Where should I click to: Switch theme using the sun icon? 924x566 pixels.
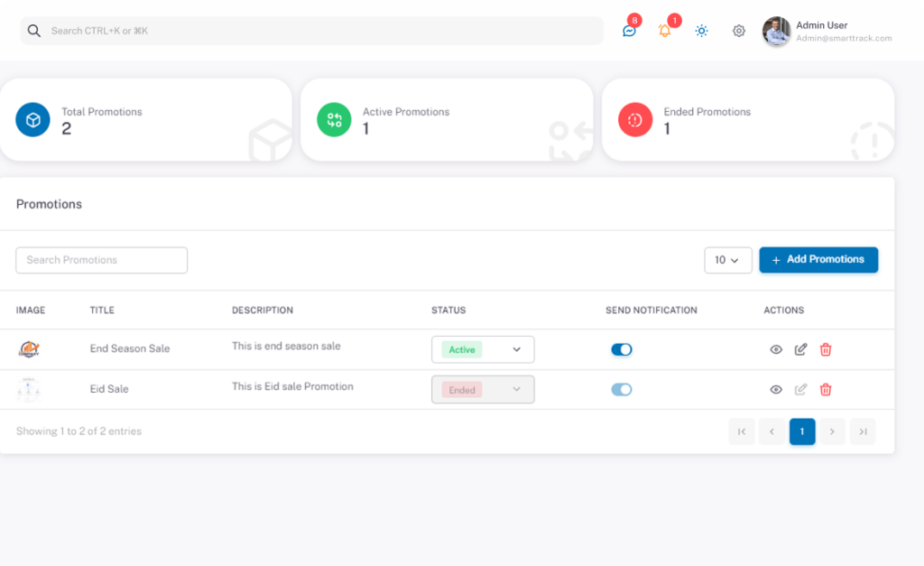click(x=701, y=31)
